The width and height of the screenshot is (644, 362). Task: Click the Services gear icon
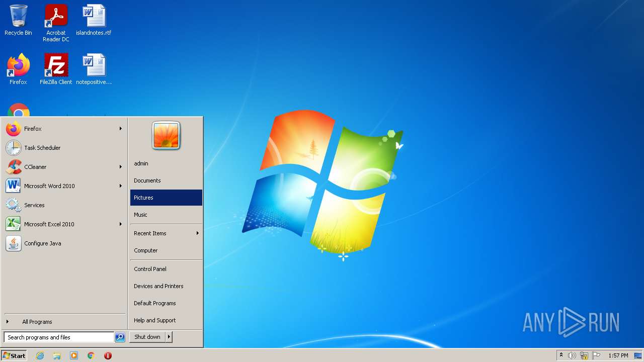[x=14, y=205]
